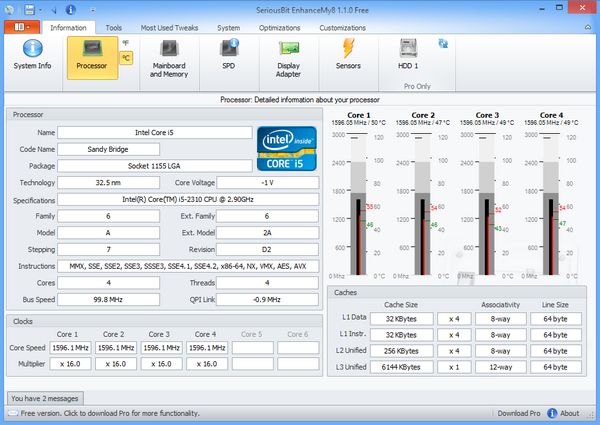Switch temperature units to Celsius
The width and height of the screenshot is (600, 425).
126,58
